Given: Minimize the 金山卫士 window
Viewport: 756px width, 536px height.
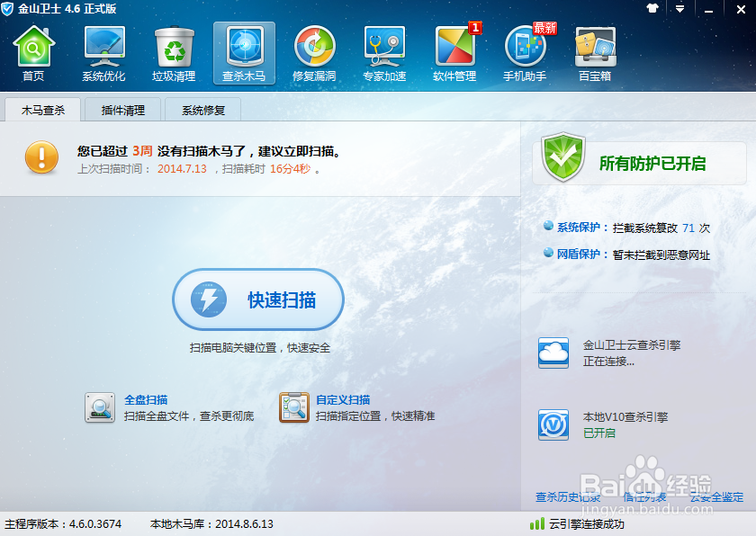Looking at the screenshot, I should pos(709,10).
